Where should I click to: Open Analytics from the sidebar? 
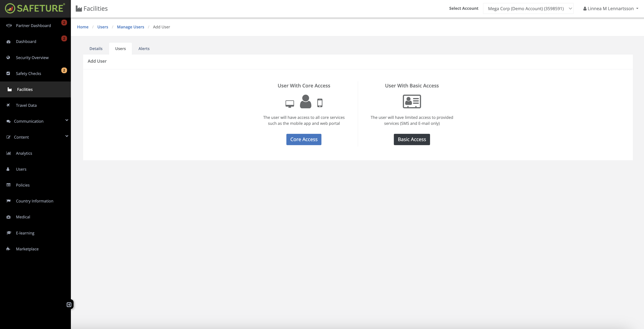coord(24,153)
